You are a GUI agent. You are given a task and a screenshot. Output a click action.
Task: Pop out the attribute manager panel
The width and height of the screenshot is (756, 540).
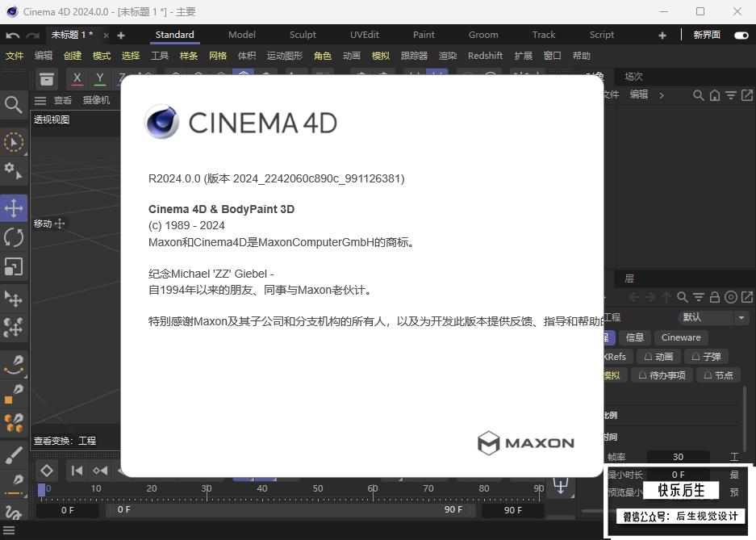pos(747,297)
